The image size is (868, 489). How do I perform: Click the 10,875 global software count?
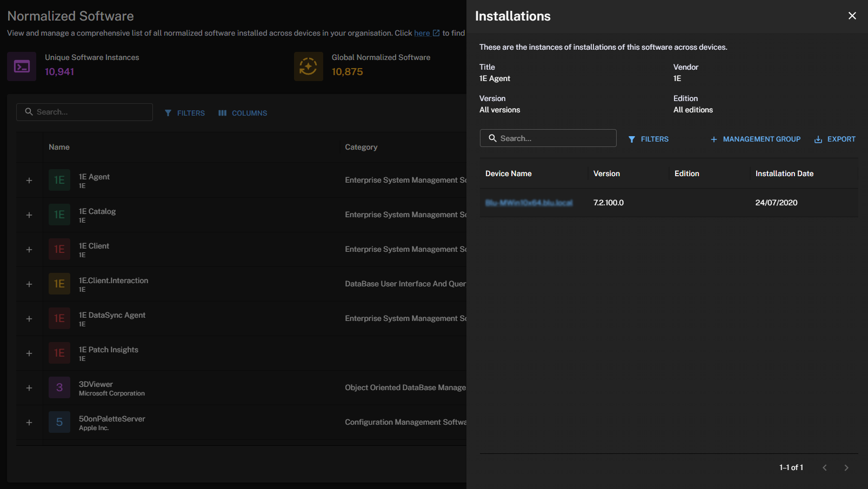(x=347, y=72)
